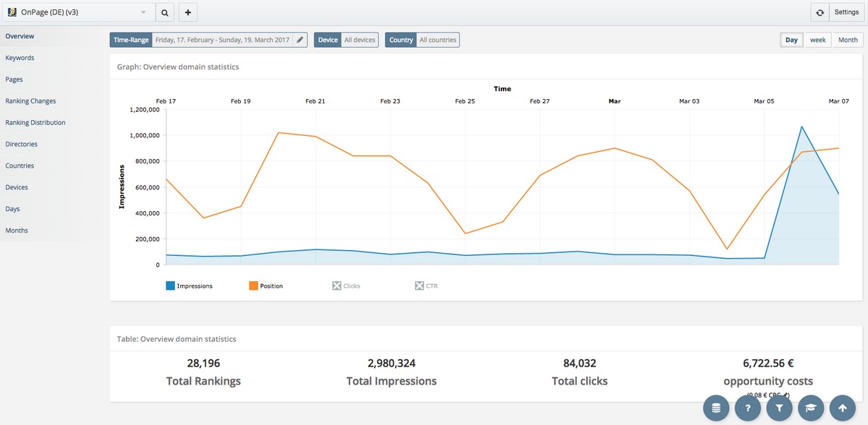Select the Day granularity button
The image size is (868, 425).
coord(791,40)
